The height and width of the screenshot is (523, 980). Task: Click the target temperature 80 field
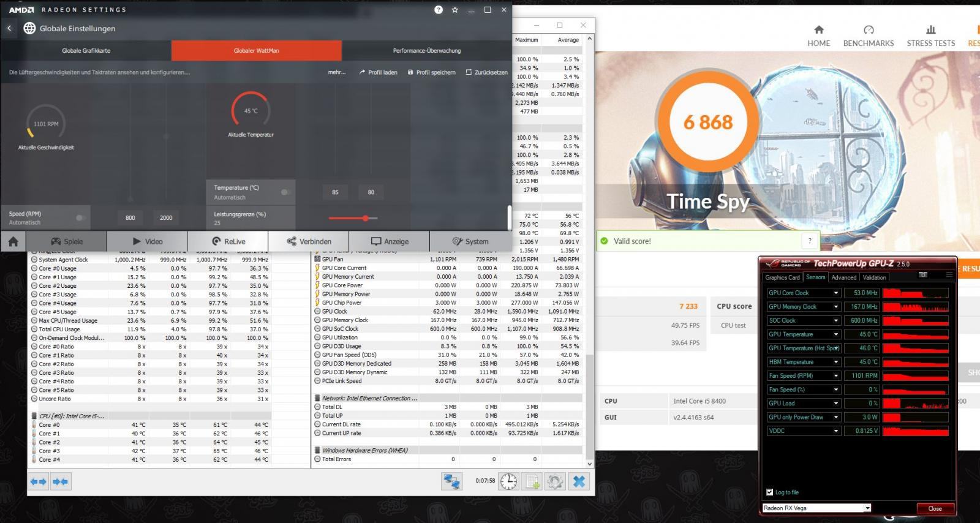click(371, 192)
